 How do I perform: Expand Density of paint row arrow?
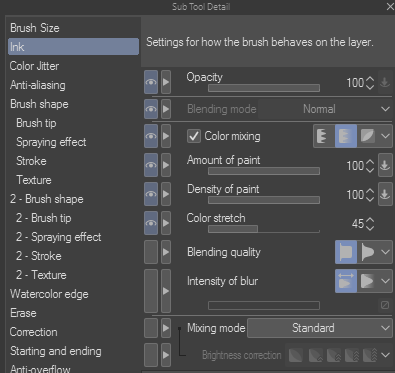[166, 194]
